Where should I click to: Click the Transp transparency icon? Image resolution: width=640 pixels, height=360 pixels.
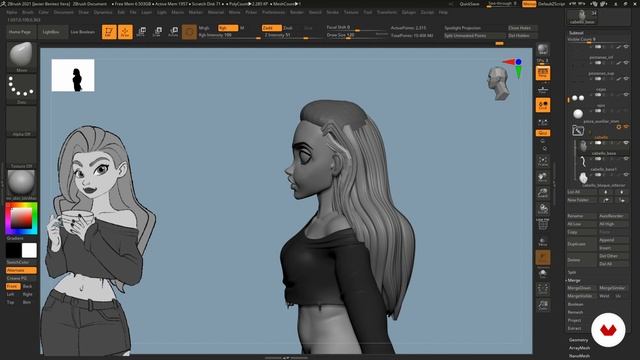coord(543,241)
